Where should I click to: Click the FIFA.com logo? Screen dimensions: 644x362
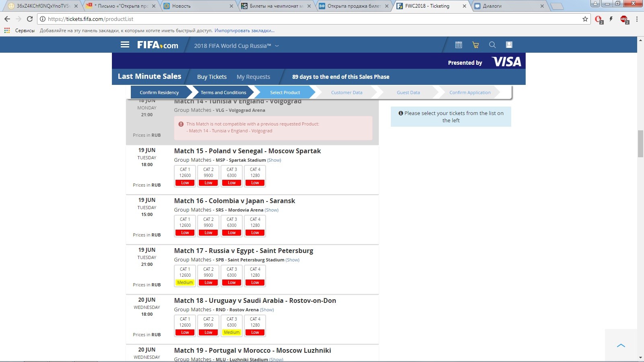pyautogui.click(x=157, y=45)
